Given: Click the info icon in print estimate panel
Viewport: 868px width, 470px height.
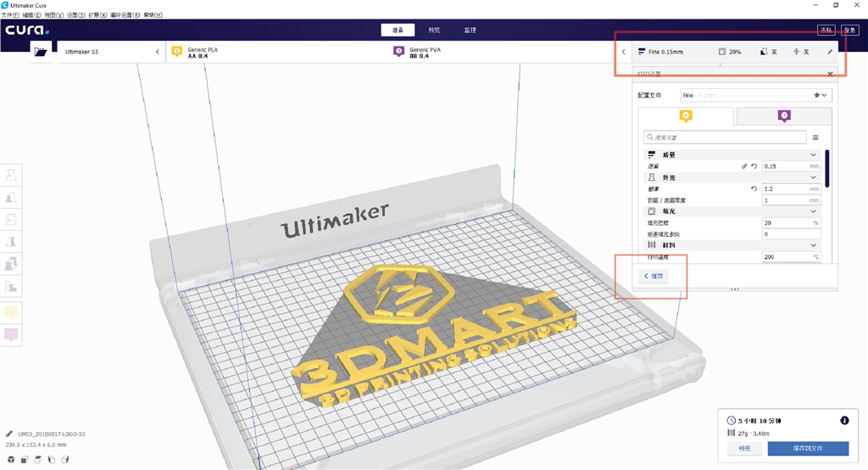Looking at the screenshot, I should click(x=844, y=420).
